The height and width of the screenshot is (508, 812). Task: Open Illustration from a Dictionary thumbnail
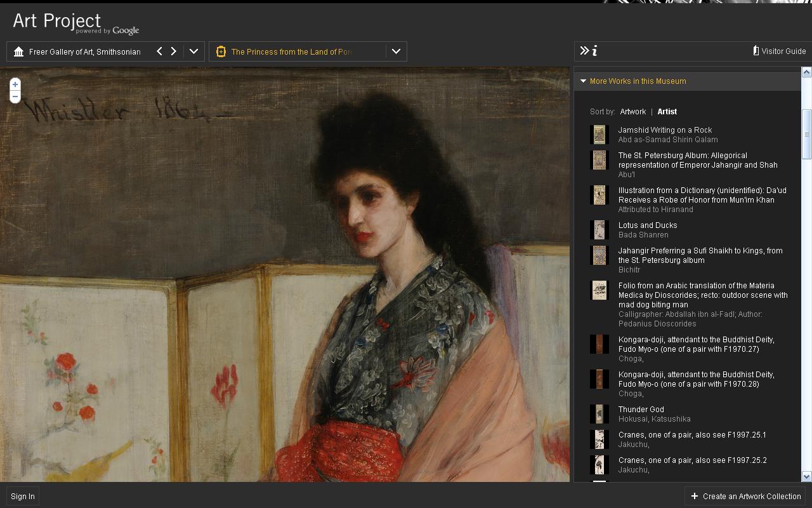click(x=599, y=195)
